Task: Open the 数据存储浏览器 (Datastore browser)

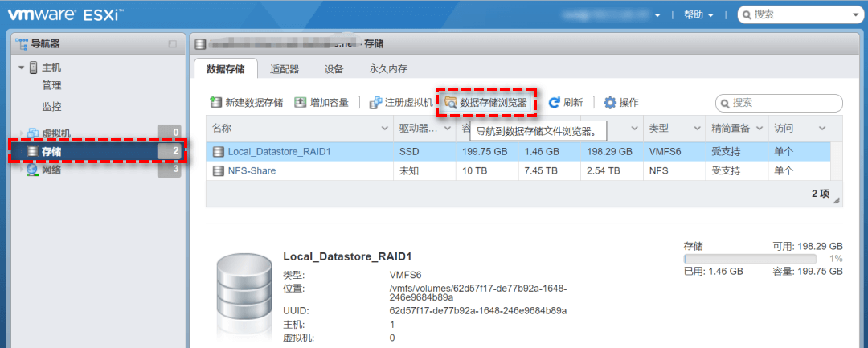Action: pos(486,103)
